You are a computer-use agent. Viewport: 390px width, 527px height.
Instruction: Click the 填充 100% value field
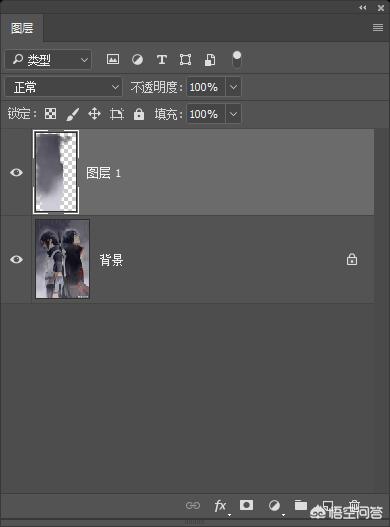pos(206,114)
